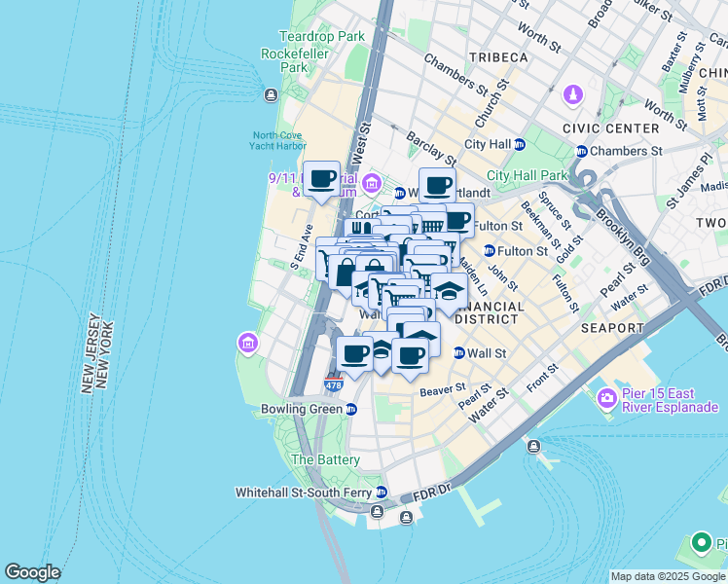
Task: Click the John St street label
Action: point(503,277)
